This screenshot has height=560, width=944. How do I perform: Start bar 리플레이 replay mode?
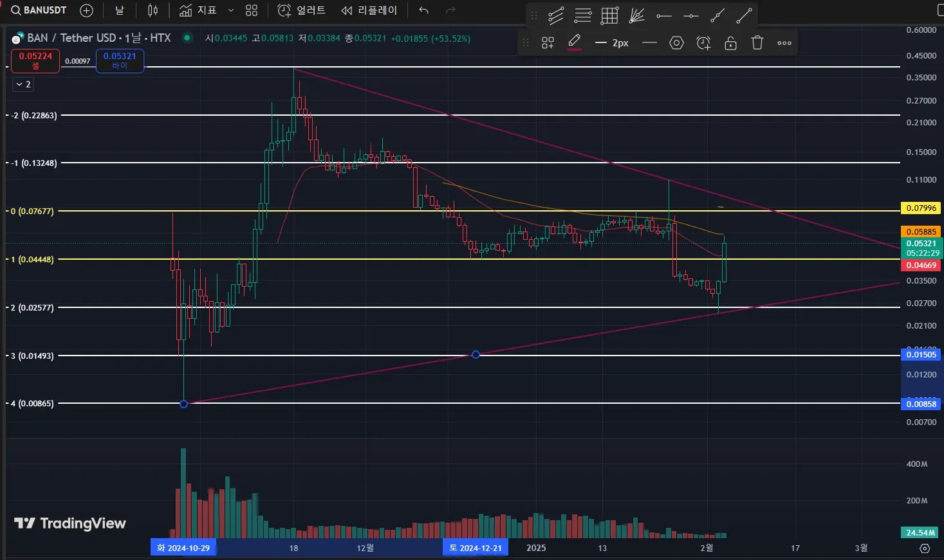click(x=369, y=10)
